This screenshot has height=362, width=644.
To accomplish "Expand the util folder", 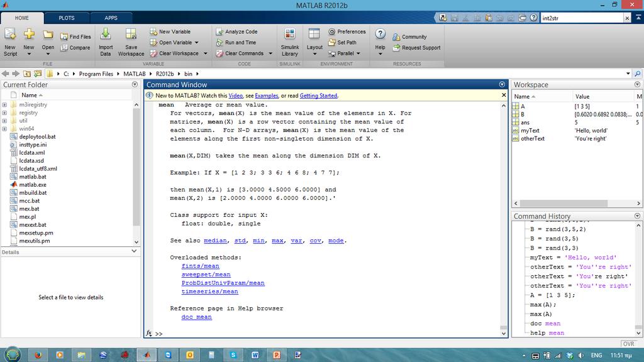I will 4,121.
